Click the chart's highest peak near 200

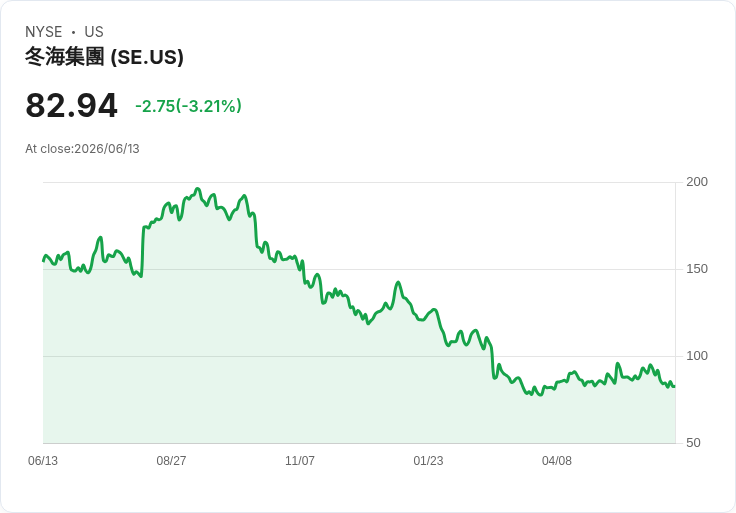(x=198, y=189)
